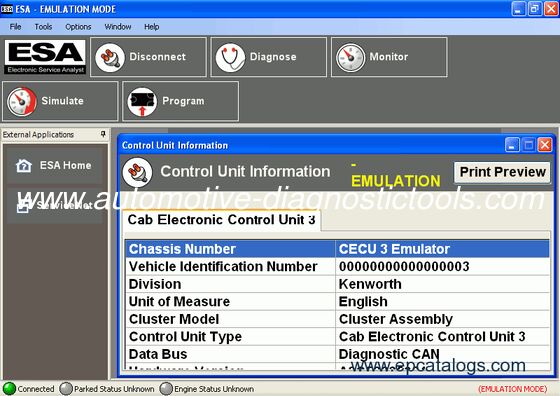
Task: Select the Control Unit Type label
Action: point(230,336)
